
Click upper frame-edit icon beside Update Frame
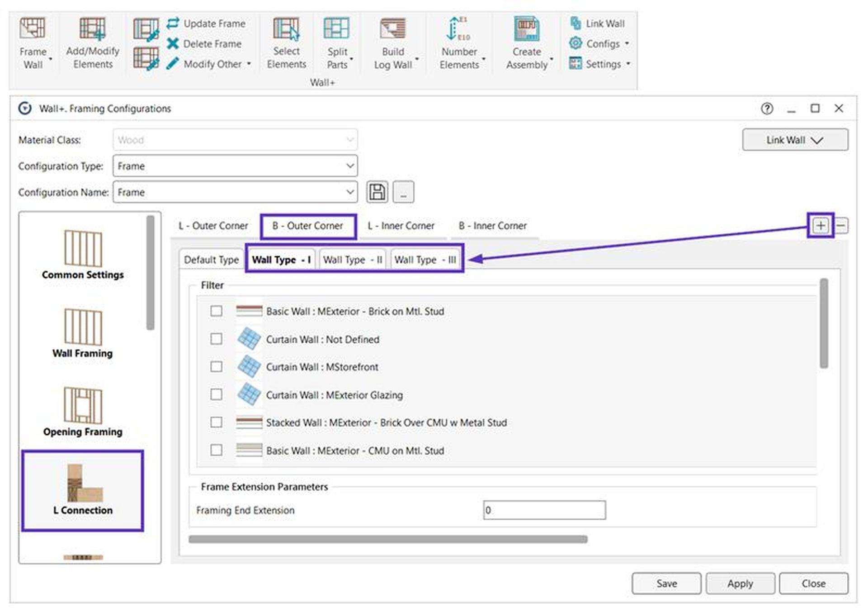click(x=146, y=29)
